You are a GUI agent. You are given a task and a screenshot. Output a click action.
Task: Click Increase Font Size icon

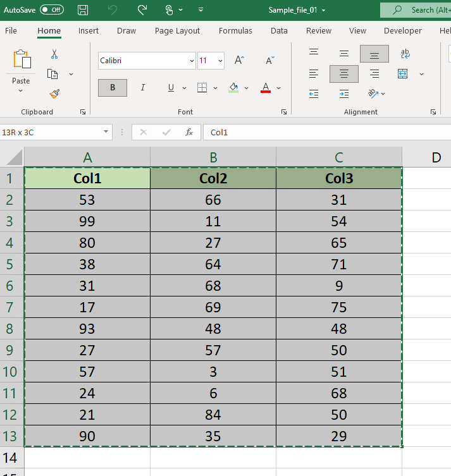(239, 60)
